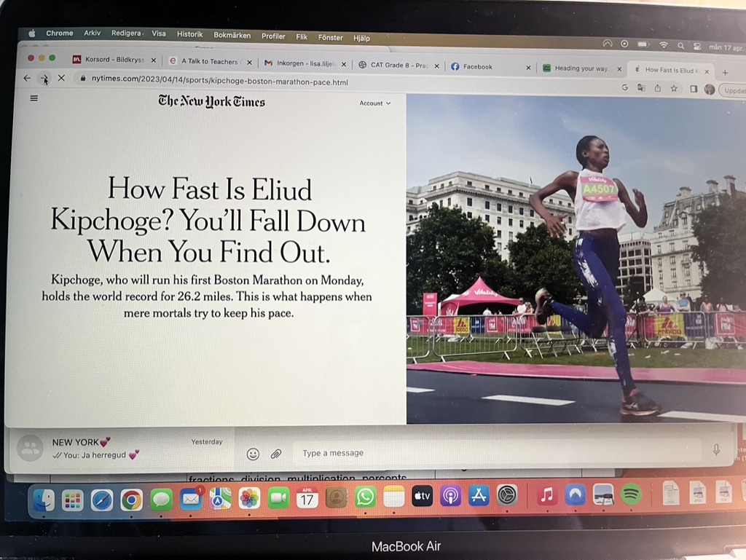
Task: Click The New York Times logo
Action: click(211, 101)
